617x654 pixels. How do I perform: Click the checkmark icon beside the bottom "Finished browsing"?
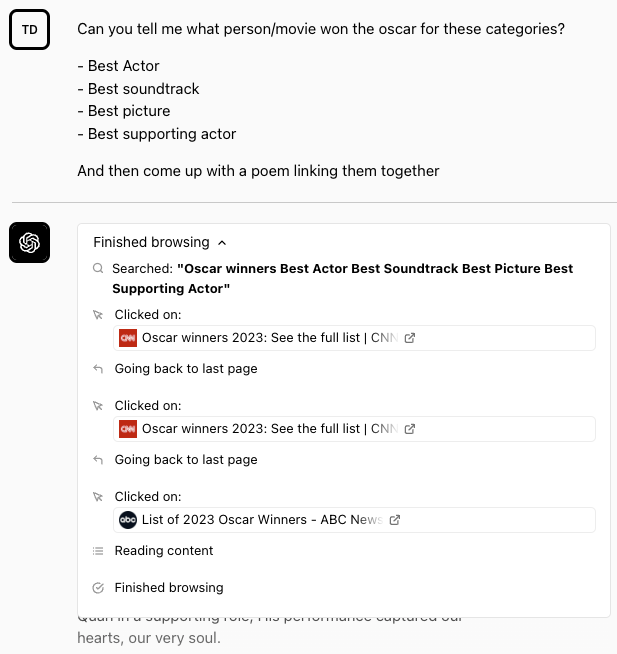(98, 588)
